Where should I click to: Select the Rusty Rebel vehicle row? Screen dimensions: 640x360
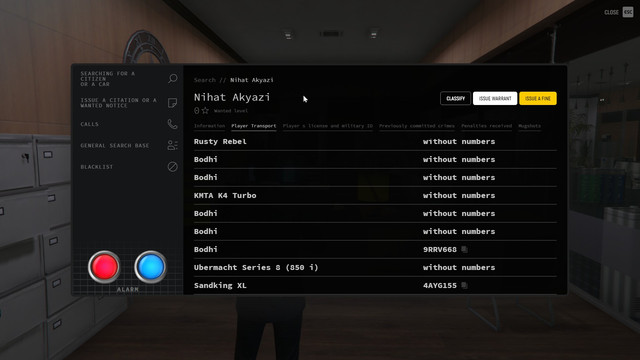375,142
